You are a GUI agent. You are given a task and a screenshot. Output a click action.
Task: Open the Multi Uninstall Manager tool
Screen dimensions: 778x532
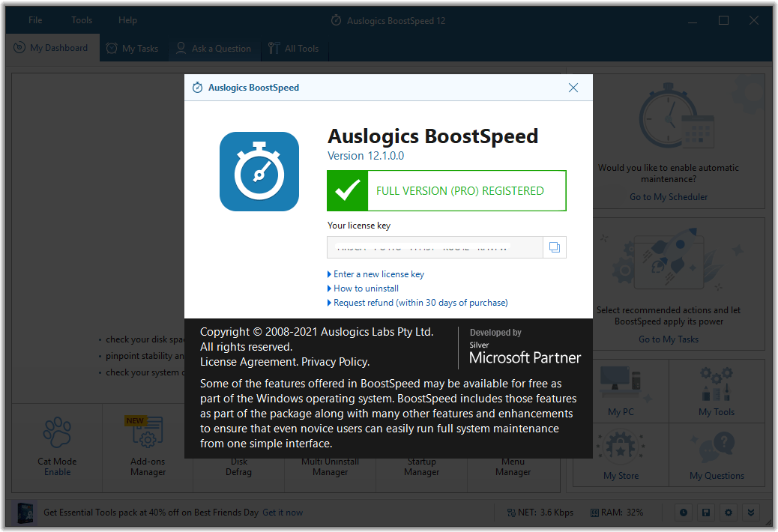(330, 467)
